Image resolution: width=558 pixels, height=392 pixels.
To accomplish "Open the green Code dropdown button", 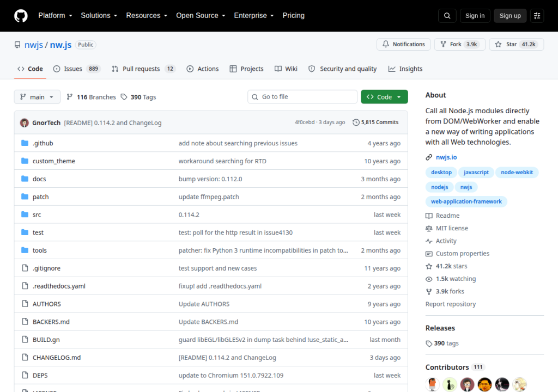I will (384, 97).
